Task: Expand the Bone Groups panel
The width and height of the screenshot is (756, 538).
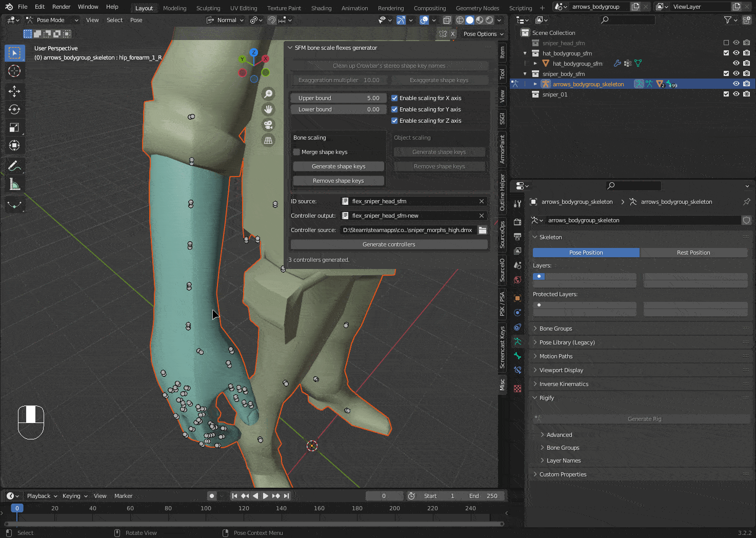Action: pos(555,329)
